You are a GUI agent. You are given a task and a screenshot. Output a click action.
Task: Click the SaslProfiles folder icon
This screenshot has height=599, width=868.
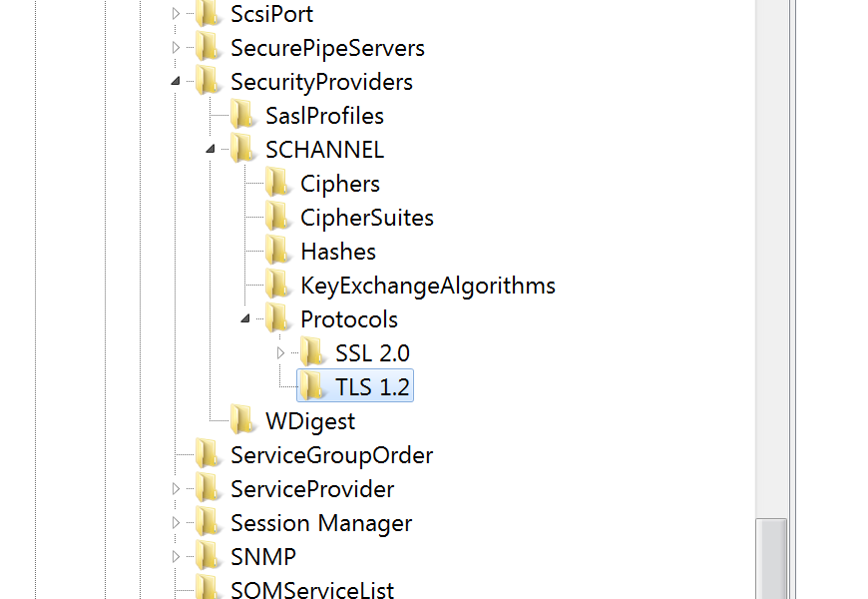[242, 116]
